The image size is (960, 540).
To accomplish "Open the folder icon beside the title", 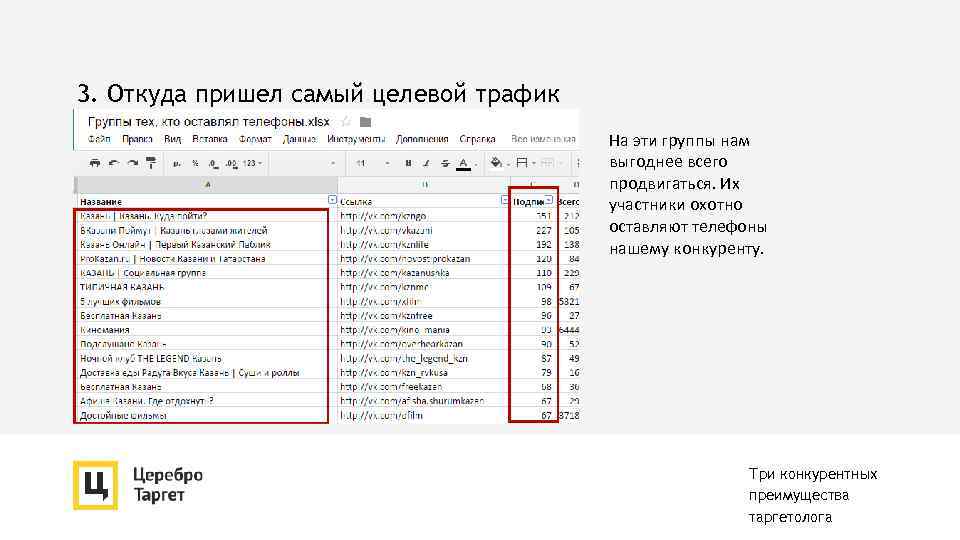I will click(366, 122).
